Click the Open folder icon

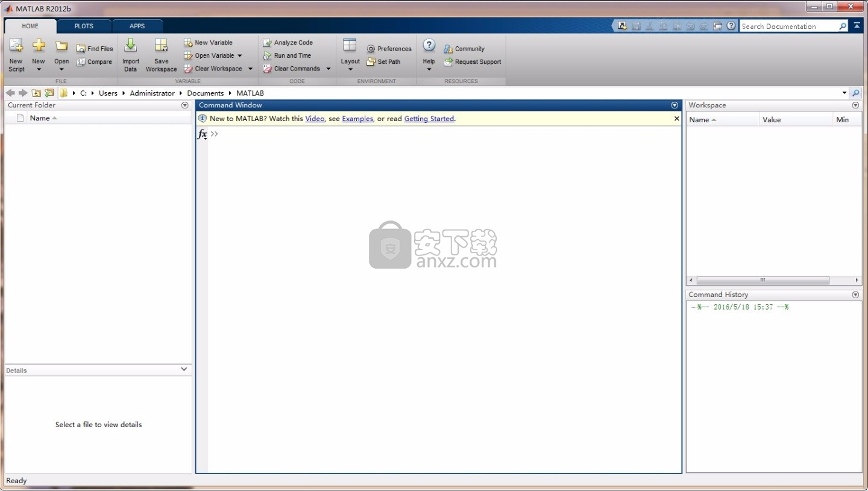click(x=61, y=46)
